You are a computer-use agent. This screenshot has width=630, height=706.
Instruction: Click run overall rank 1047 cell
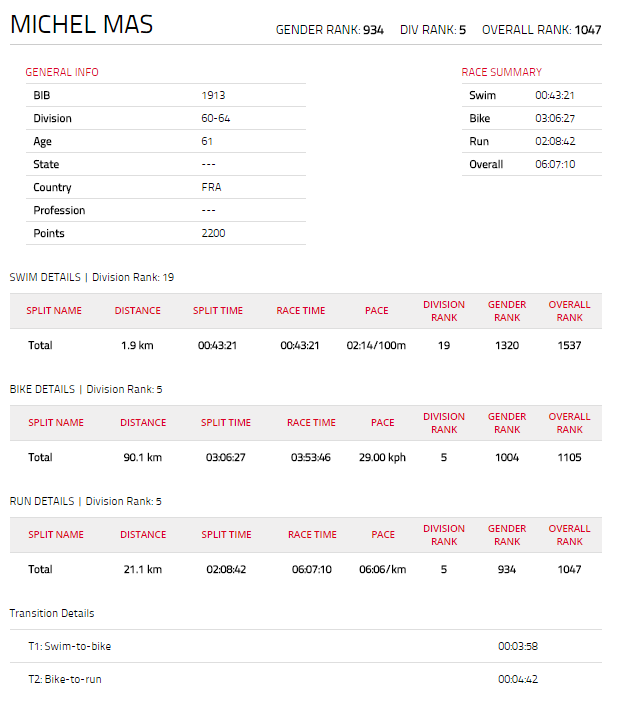click(570, 570)
